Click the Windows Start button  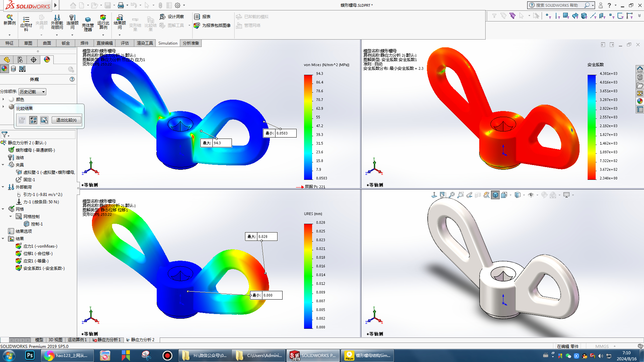point(9,355)
